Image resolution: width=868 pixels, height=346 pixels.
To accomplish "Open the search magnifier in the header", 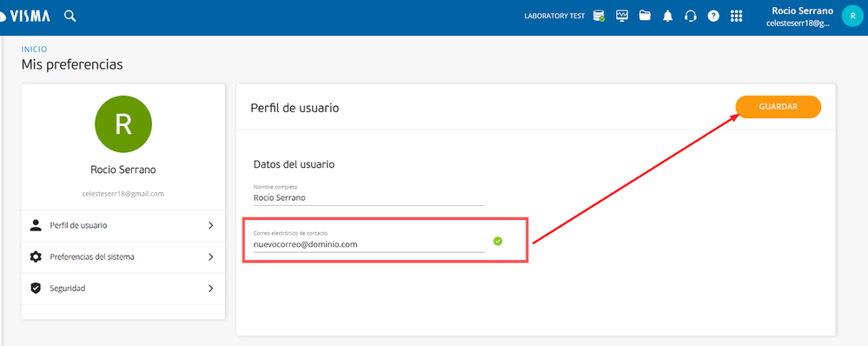I will 70,16.
